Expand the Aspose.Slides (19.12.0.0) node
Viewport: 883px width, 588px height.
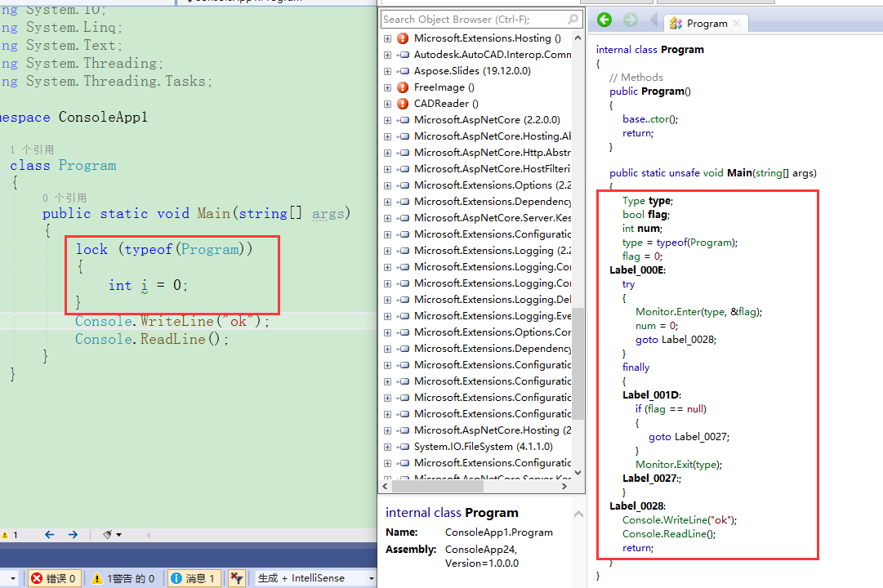tap(387, 70)
